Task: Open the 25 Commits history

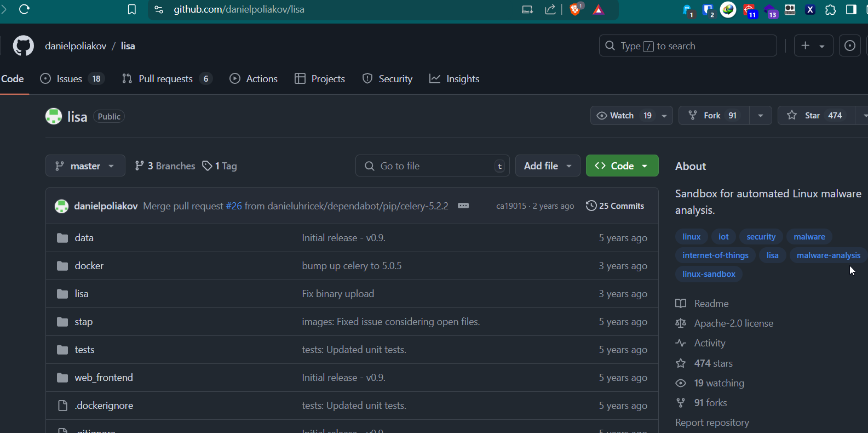Action: [615, 206]
